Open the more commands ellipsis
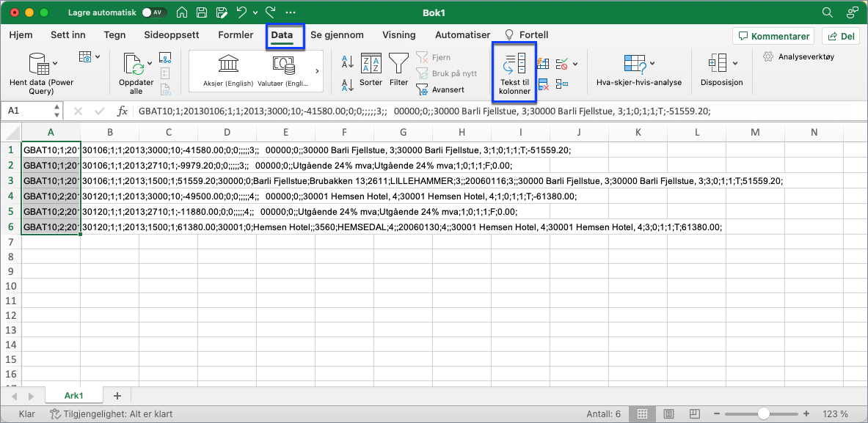868x423 pixels. point(291,12)
